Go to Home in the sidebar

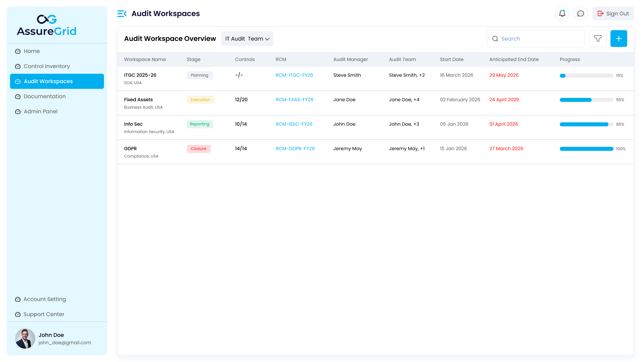[32, 51]
